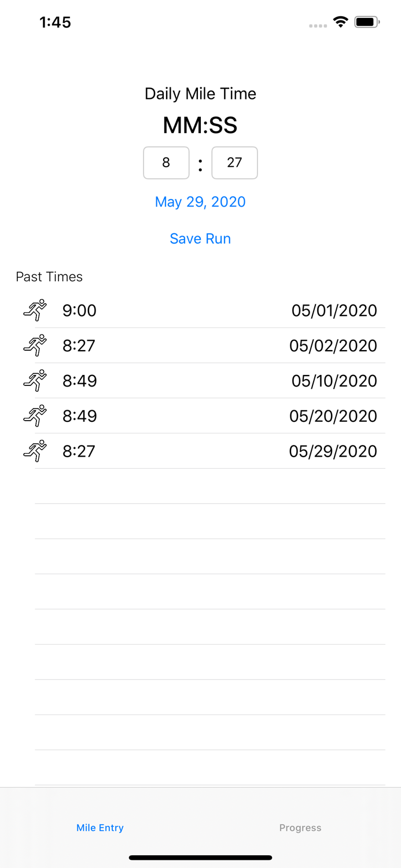Click the runner icon beside 9:00
Screen dimensions: 401x868
coord(35,310)
